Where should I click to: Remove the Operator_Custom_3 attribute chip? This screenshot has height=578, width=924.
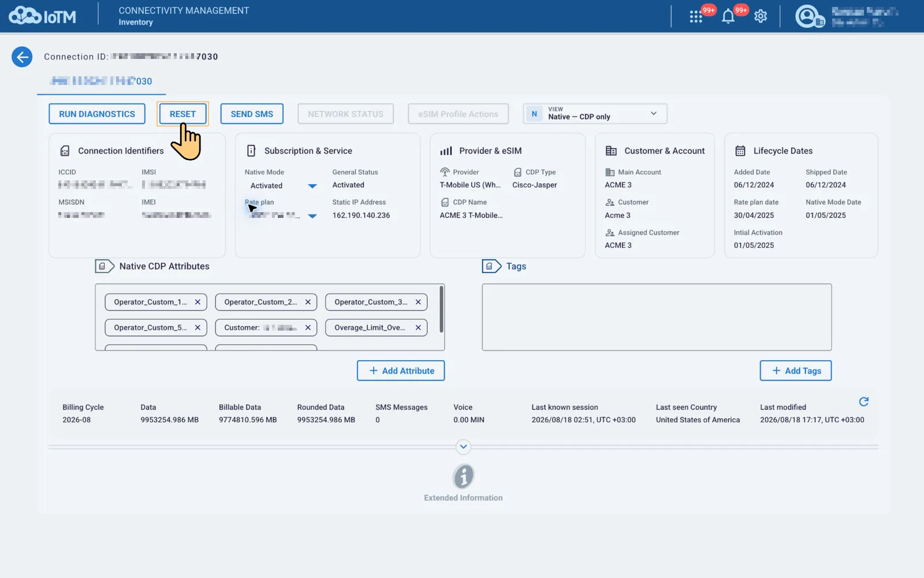coord(418,302)
